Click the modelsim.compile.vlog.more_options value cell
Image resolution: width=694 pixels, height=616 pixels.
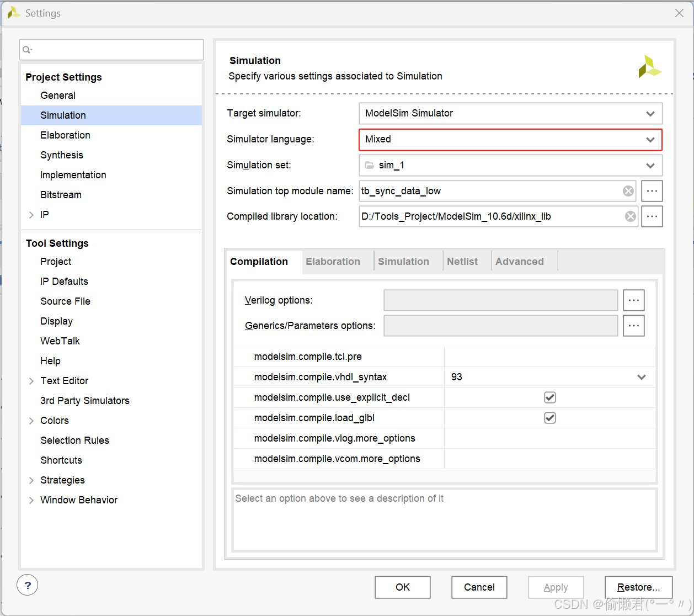tap(549, 438)
